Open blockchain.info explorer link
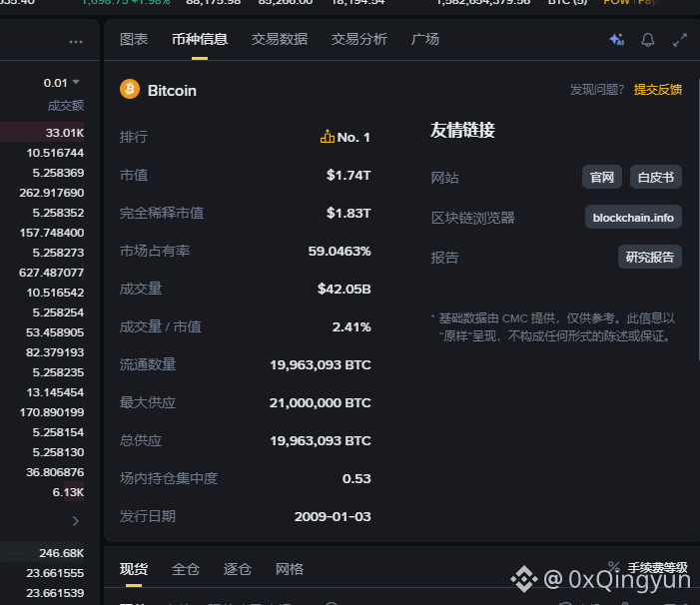This screenshot has height=605, width=700. [633, 218]
